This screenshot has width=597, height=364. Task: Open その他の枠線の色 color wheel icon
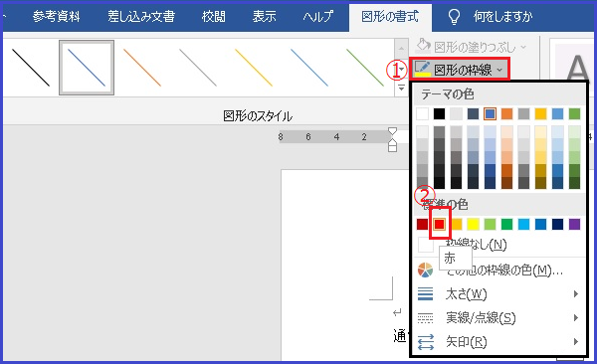(x=425, y=270)
